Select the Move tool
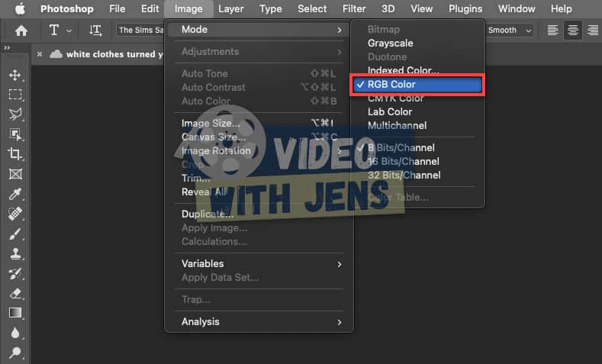The height and width of the screenshot is (364, 602). point(15,75)
